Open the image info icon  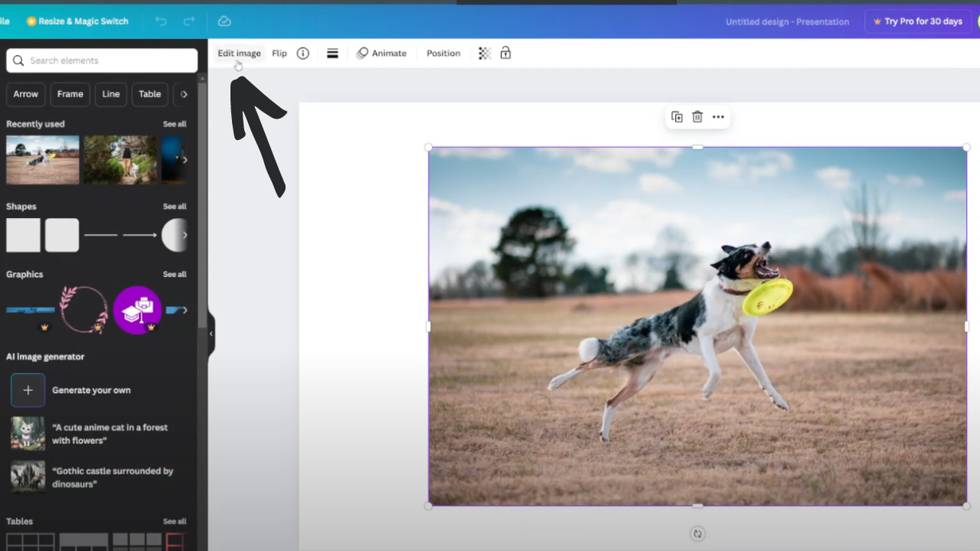tap(303, 54)
